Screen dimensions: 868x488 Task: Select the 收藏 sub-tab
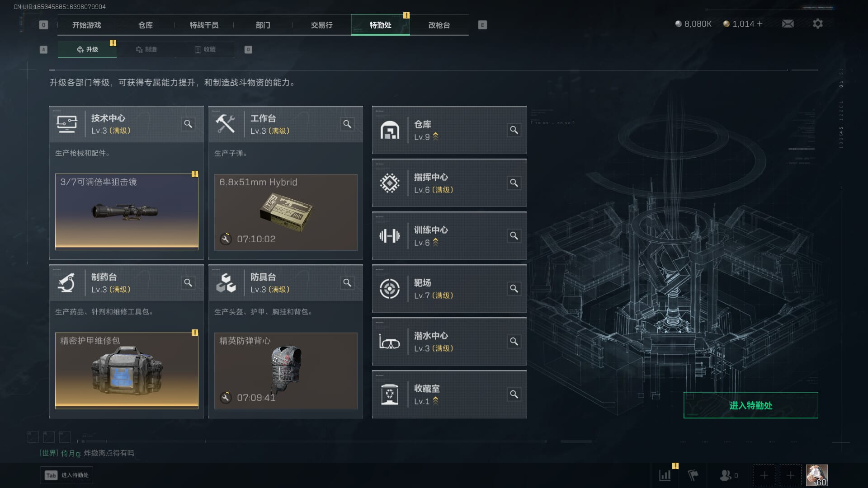[205, 49]
